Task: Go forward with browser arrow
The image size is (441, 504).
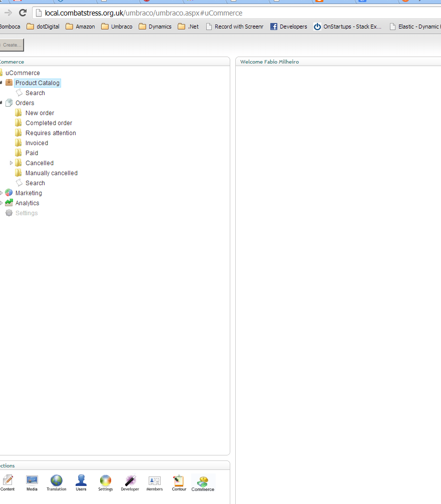Action: pos(8,13)
